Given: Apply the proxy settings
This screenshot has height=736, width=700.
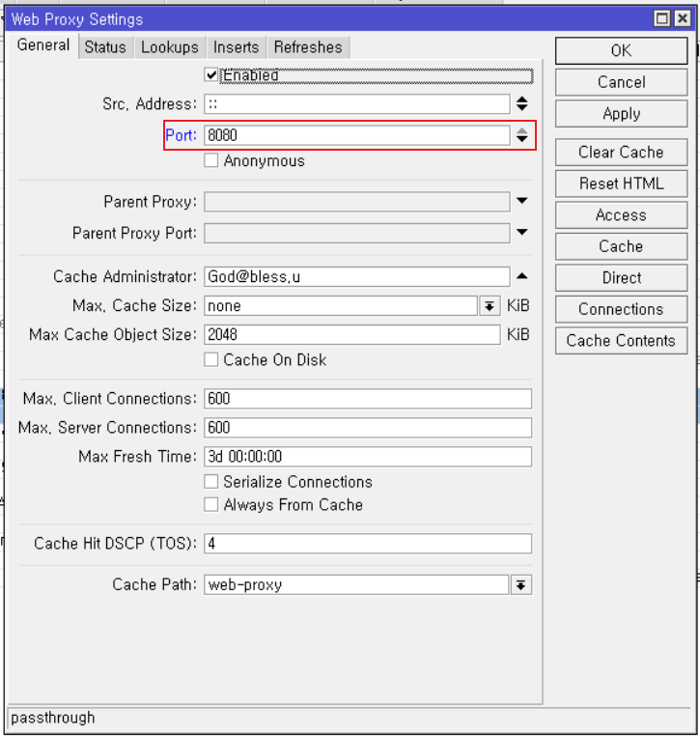Looking at the screenshot, I should point(621,114).
